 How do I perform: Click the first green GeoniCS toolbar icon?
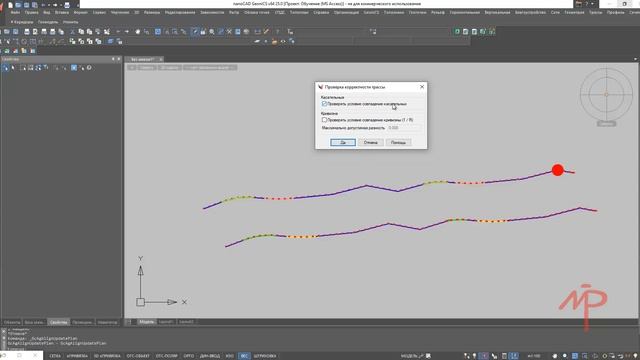[457, 31]
